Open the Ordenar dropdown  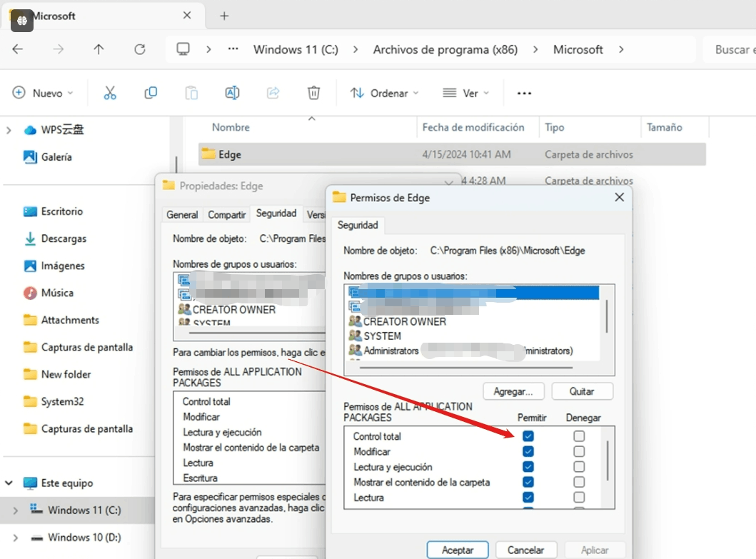[384, 93]
